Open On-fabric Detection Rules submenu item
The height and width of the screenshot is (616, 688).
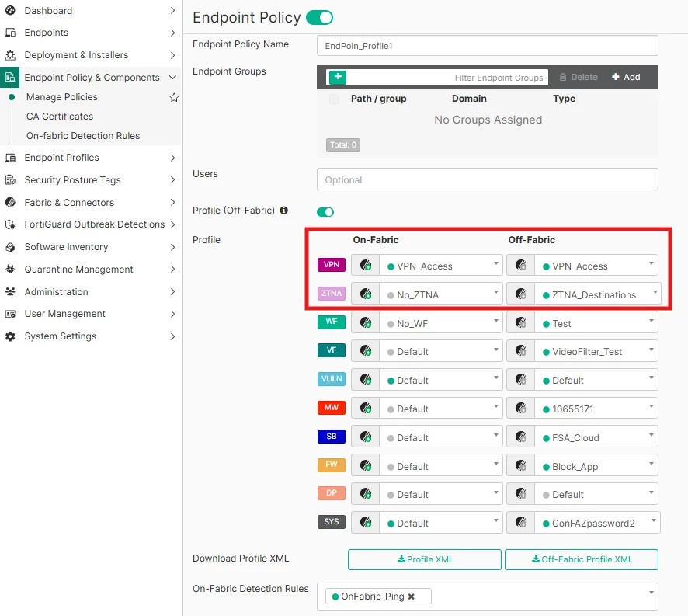[83, 136]
